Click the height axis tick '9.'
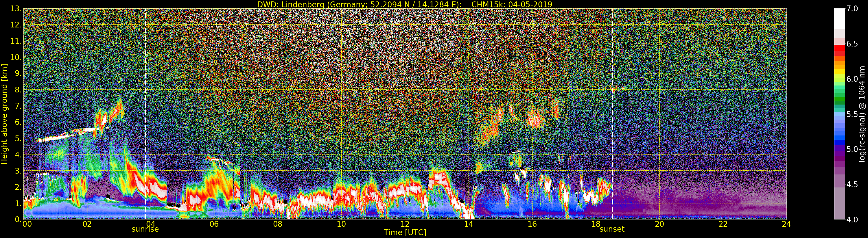This screenshot has height=238, width=868. 18,73
